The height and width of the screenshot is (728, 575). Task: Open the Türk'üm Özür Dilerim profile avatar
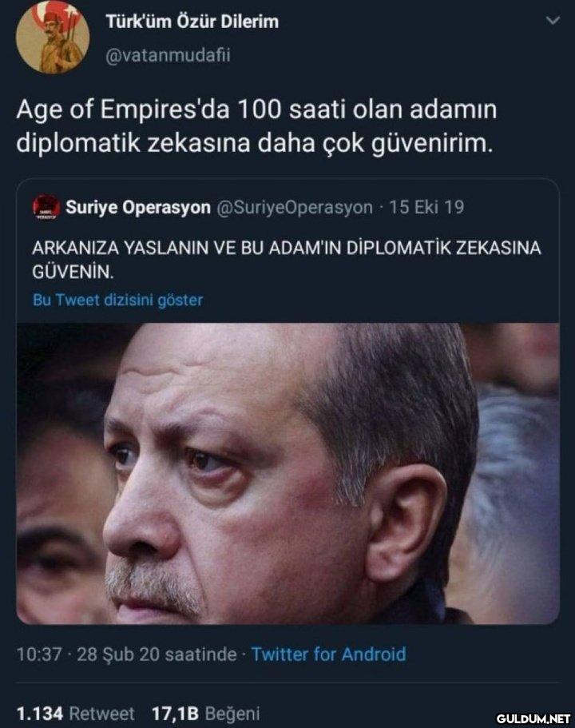pos(53,37)
